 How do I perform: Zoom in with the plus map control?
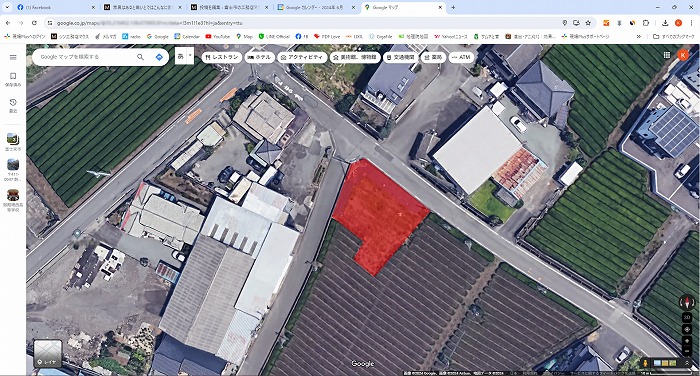tap(687, 341)
